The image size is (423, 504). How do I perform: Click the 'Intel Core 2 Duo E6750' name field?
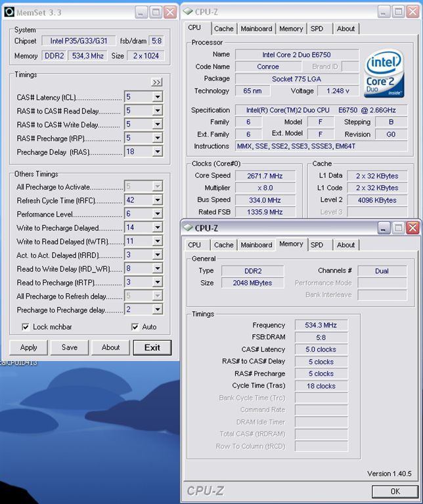coord(297,54)
